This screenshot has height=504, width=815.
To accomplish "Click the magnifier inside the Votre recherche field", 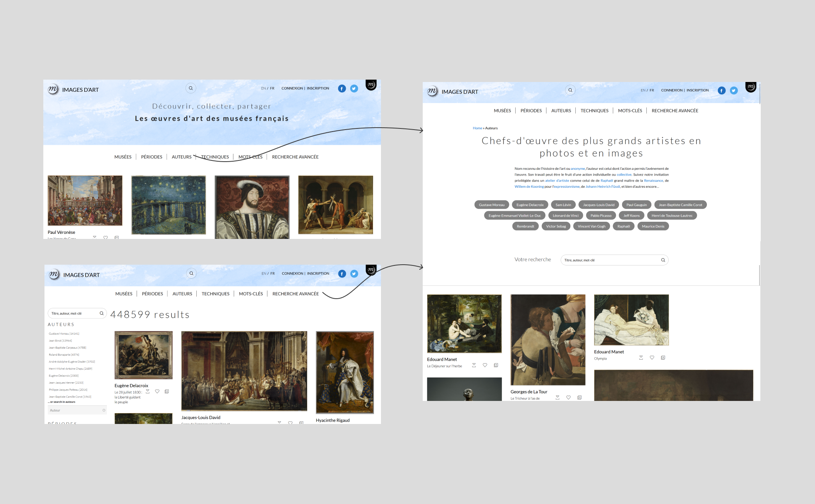I will click(663, 260).
